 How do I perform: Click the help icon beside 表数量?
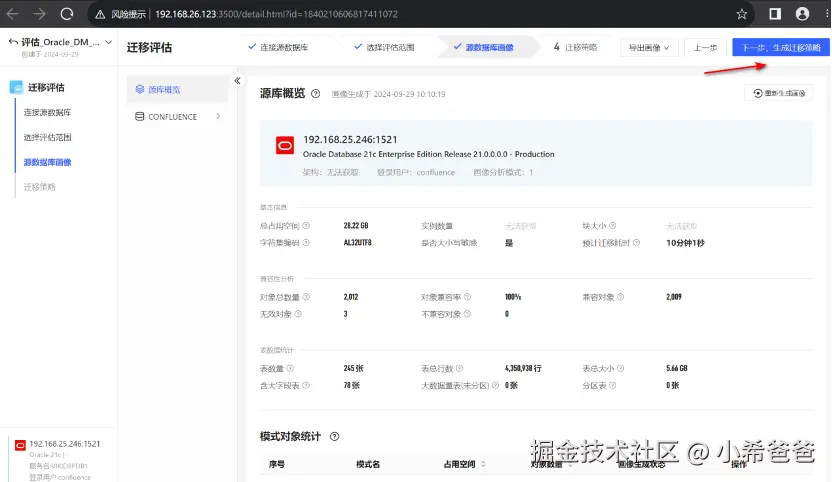pos(290,368)
